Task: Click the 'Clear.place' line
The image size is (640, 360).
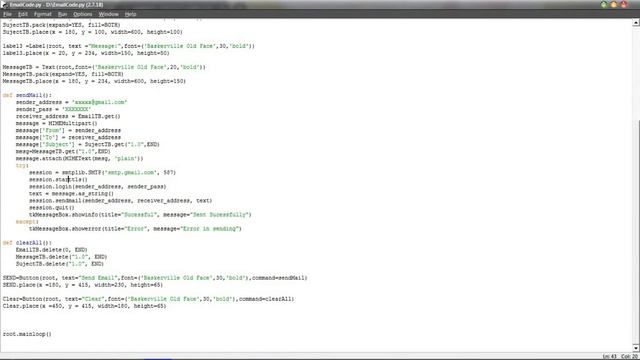Action: tap(84, 306)
